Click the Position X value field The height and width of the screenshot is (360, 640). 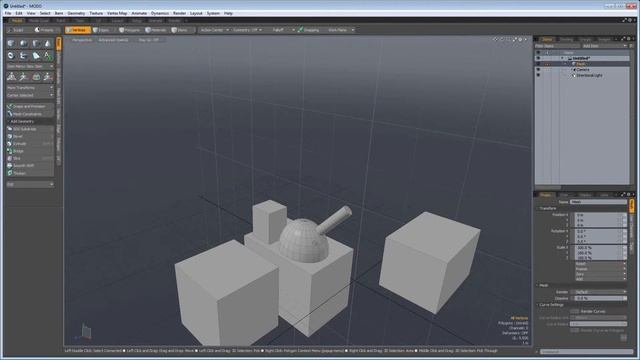[599, 215]
